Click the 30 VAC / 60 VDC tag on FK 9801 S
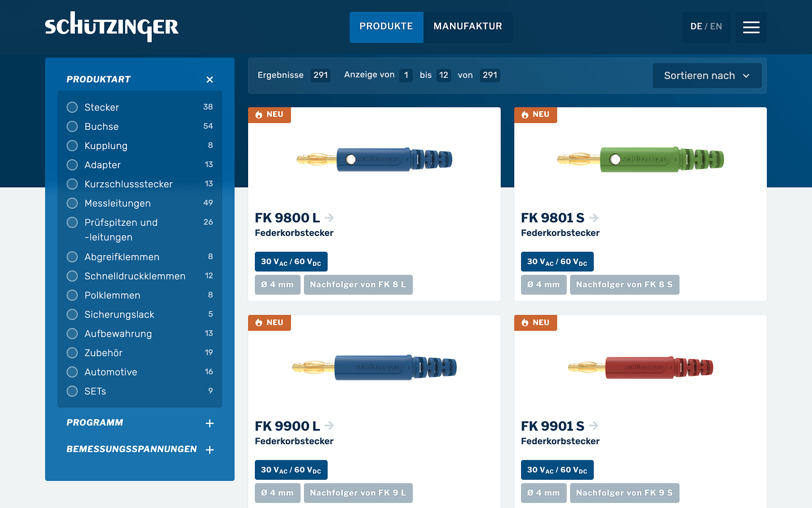 tap(557, 262)
